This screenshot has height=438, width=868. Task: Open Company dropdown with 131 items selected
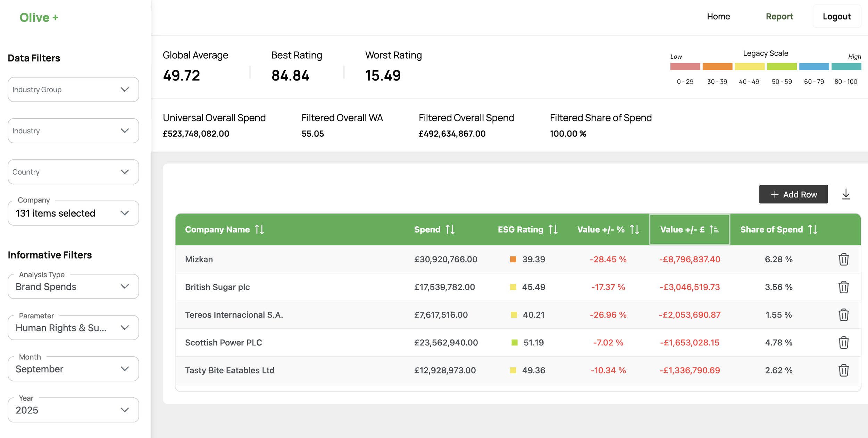click(73, 213)
